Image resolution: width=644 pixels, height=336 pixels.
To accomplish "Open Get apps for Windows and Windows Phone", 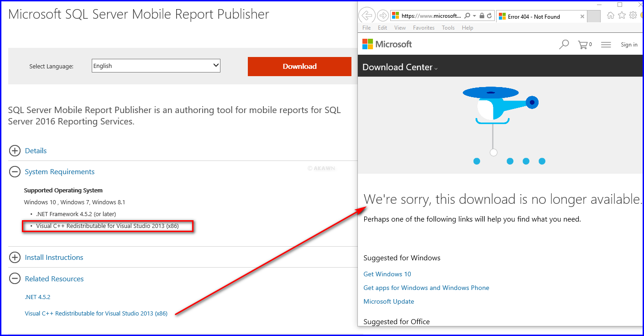I will 426,288.
